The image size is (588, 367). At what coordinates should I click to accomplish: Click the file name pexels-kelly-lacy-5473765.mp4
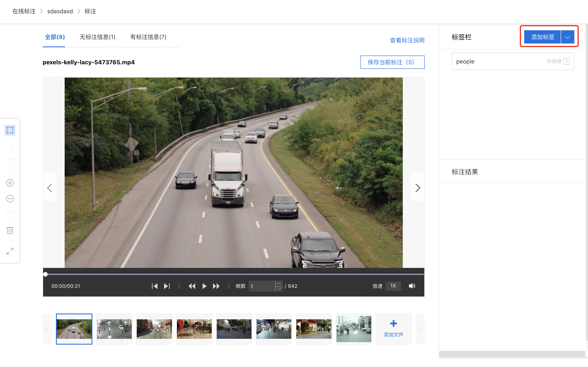(89, 62)
